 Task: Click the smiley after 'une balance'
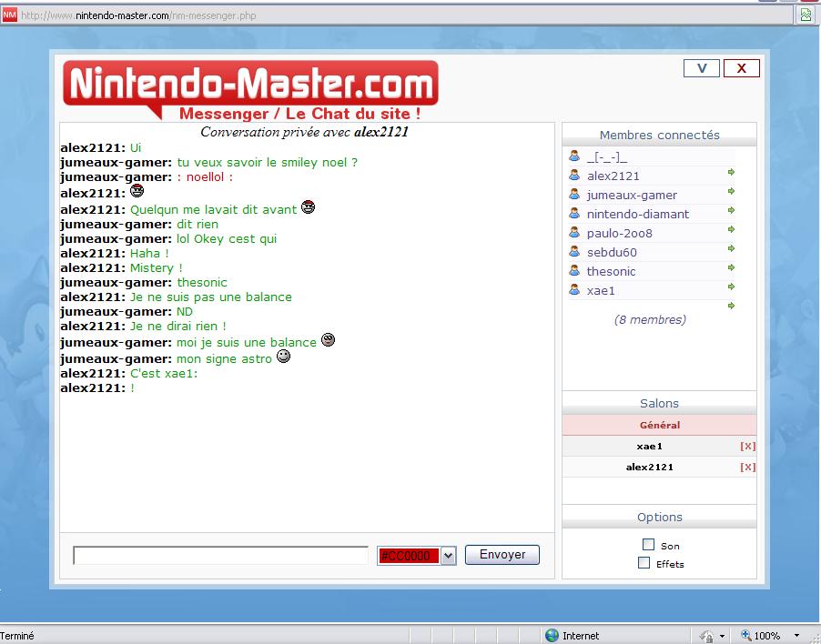(328, 340)
